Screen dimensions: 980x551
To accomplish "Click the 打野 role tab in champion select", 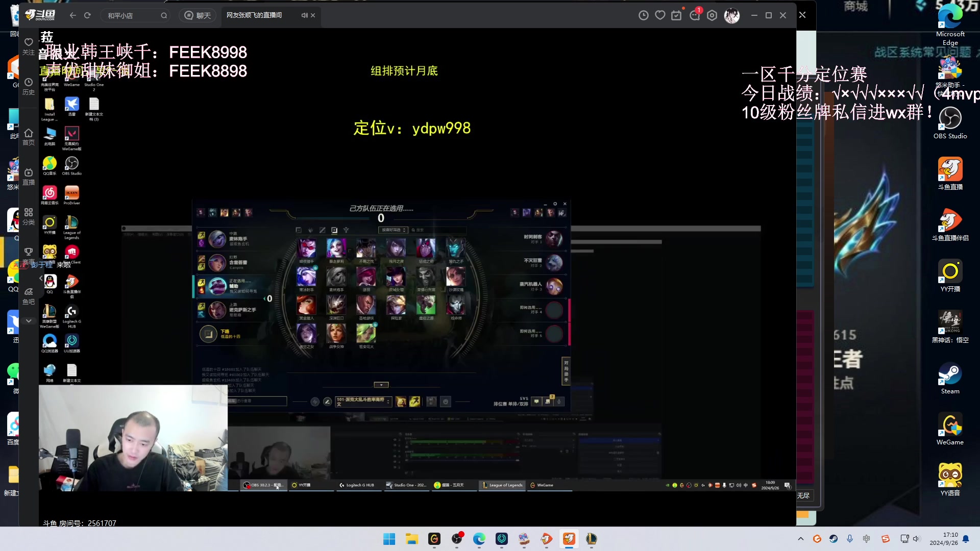I will [x=311, y=230].
